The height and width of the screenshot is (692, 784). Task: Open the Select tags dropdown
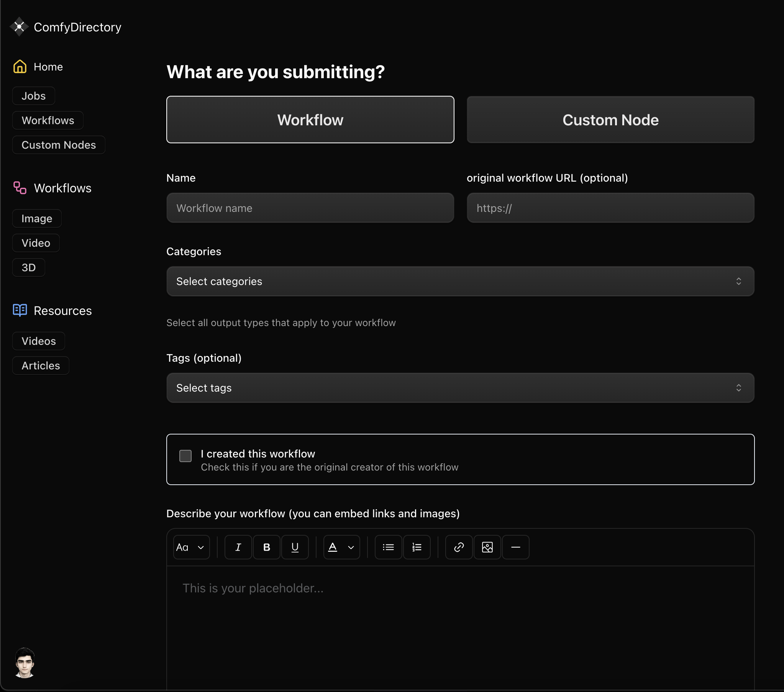(460, 388)
